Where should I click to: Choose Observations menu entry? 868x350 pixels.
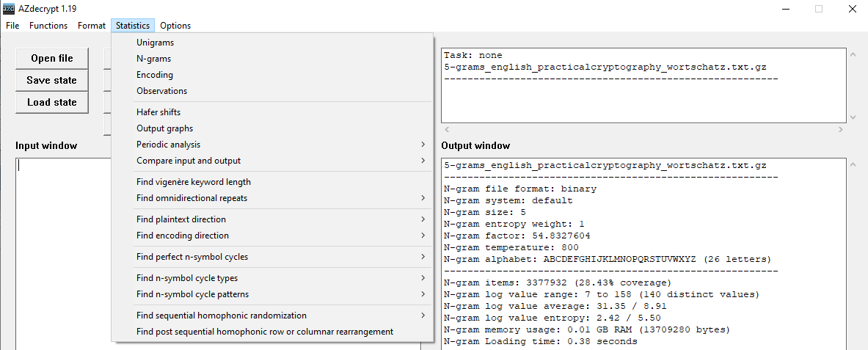271,91
